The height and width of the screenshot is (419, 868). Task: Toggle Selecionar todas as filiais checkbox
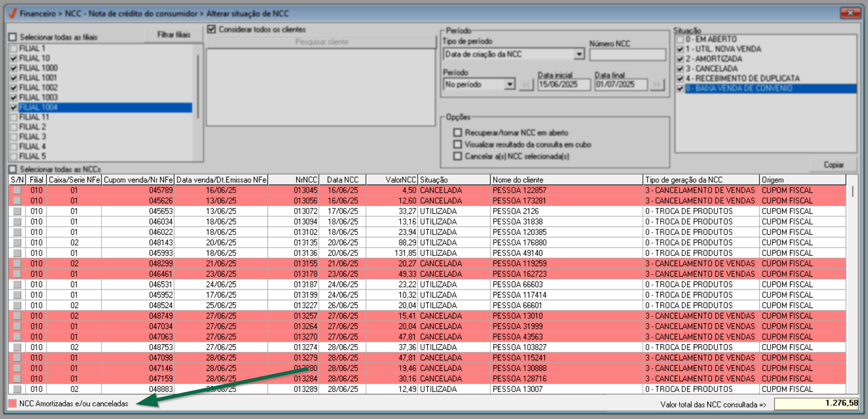coord(13,37)
